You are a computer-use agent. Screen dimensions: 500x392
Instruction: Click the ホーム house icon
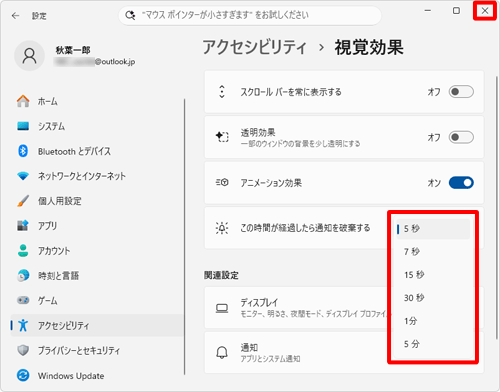pos(23,101)
